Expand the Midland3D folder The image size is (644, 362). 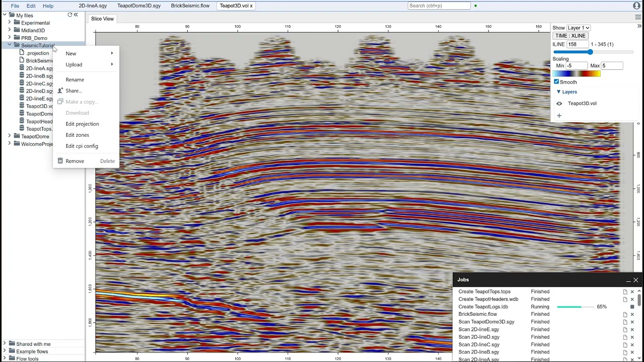[x=10, y=30]
